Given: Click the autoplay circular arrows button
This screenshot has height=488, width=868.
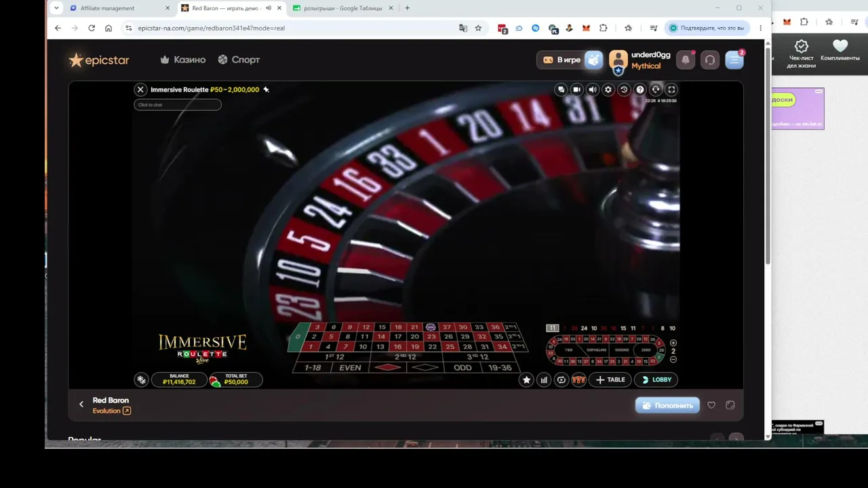Looking at the screenshot, I should tap(561, 380).
